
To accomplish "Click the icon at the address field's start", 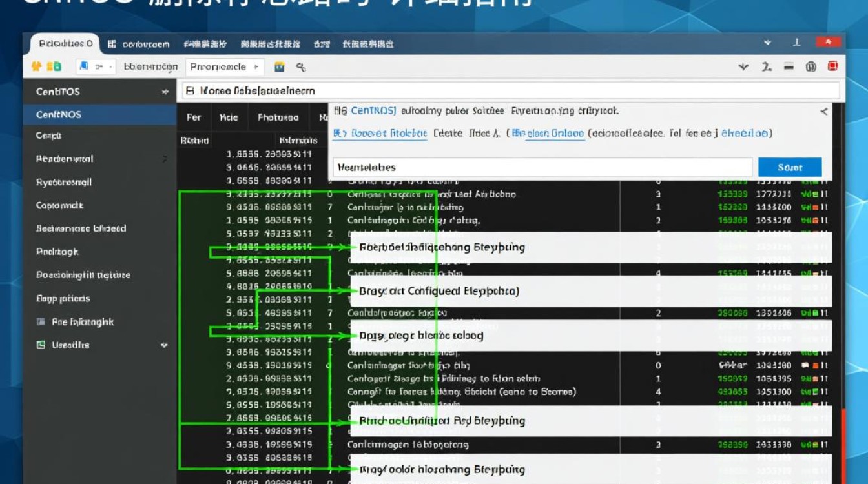I will 190,91.
